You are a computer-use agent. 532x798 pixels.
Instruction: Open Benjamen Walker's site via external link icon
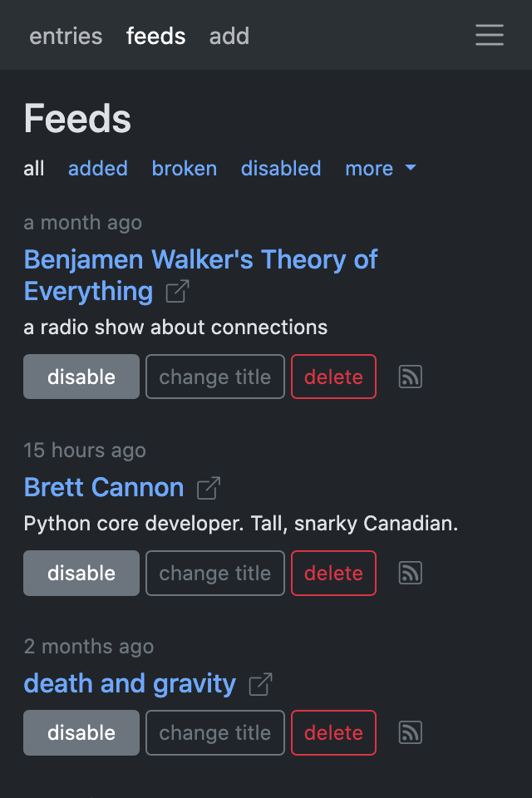(178, 291)
